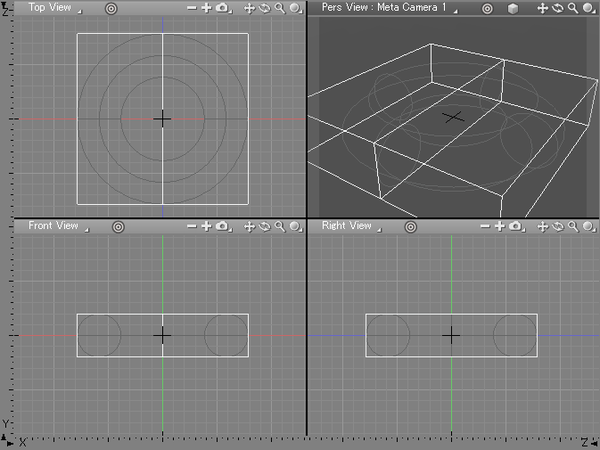The image size is (600, 450).
Task: Click the target icon in Top View header
Action: [111, 8]
